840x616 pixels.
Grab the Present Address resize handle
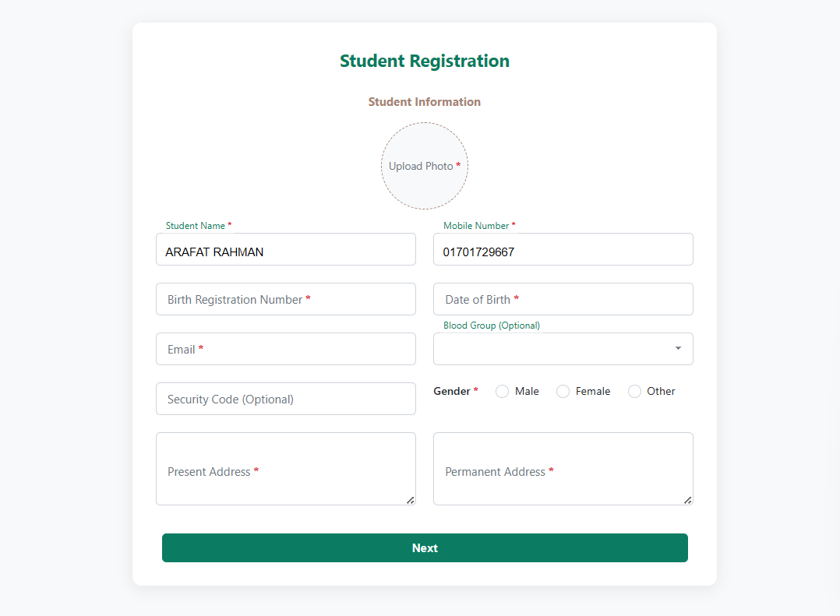(x=411, y=500)
